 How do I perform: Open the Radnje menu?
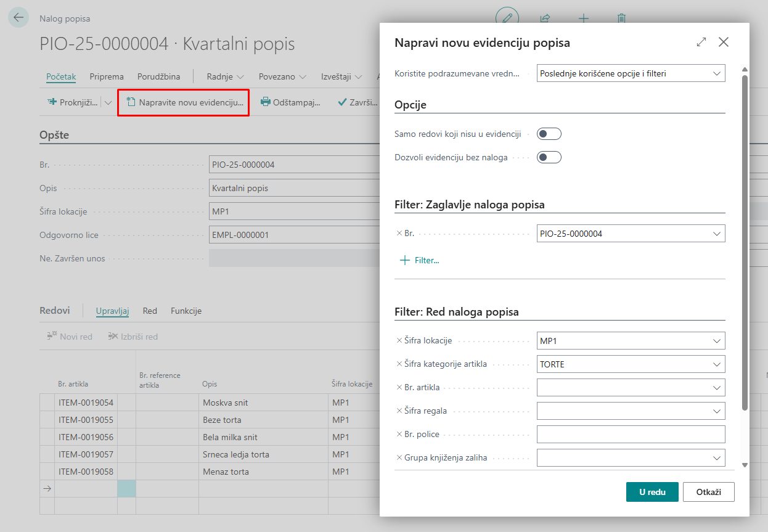(225, 76)
